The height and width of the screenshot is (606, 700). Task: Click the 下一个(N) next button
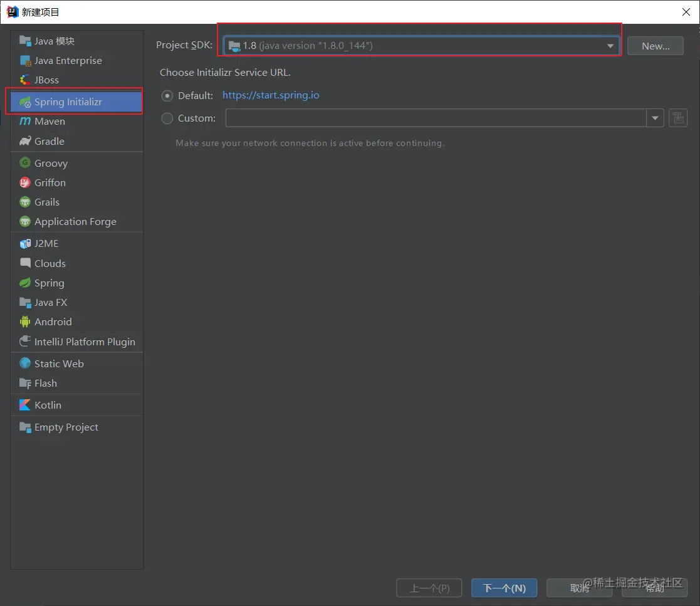[504, 588]
